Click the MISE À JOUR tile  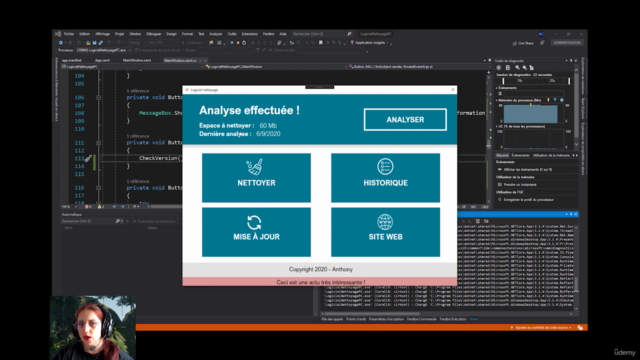(x=256, y=232)
